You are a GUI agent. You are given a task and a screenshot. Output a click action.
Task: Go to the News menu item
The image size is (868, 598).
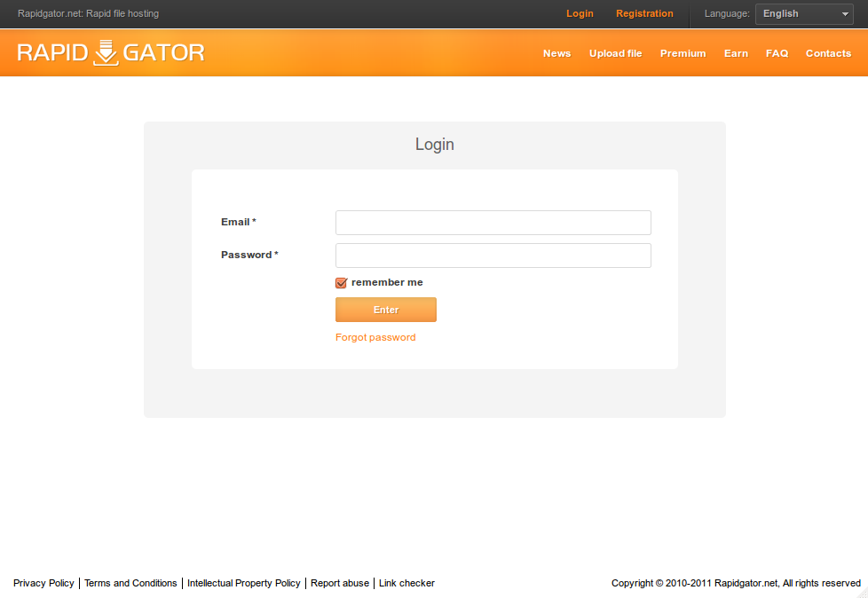556,53
